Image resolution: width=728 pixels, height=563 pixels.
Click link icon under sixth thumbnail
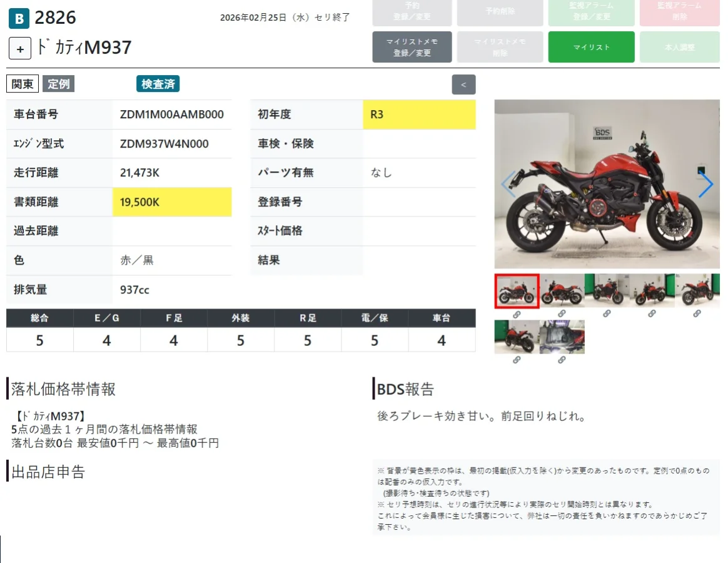tap(517, 360)
